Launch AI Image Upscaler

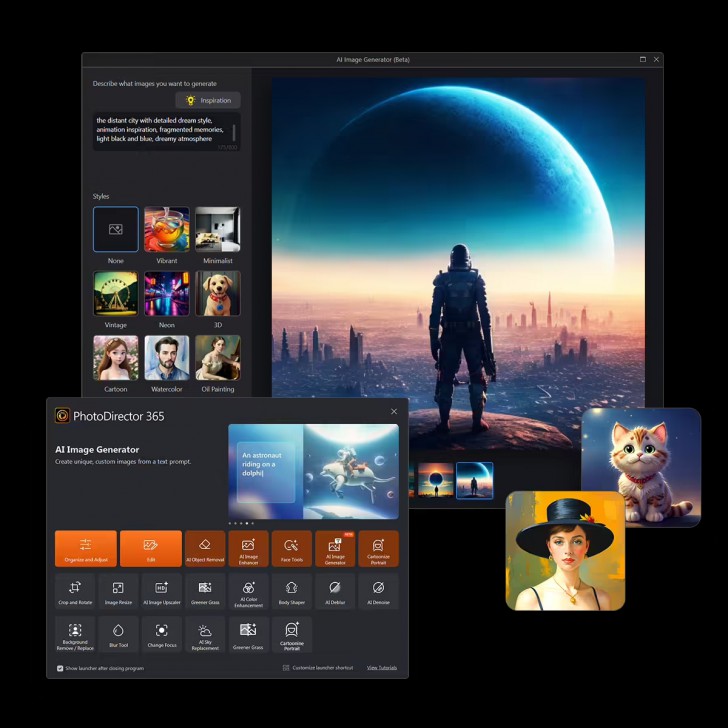[162, 591]
